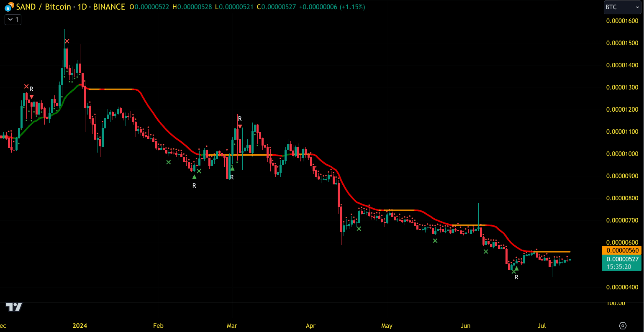
Task: Click 0.00001300 on the price scale
Action: click(622, 87)
